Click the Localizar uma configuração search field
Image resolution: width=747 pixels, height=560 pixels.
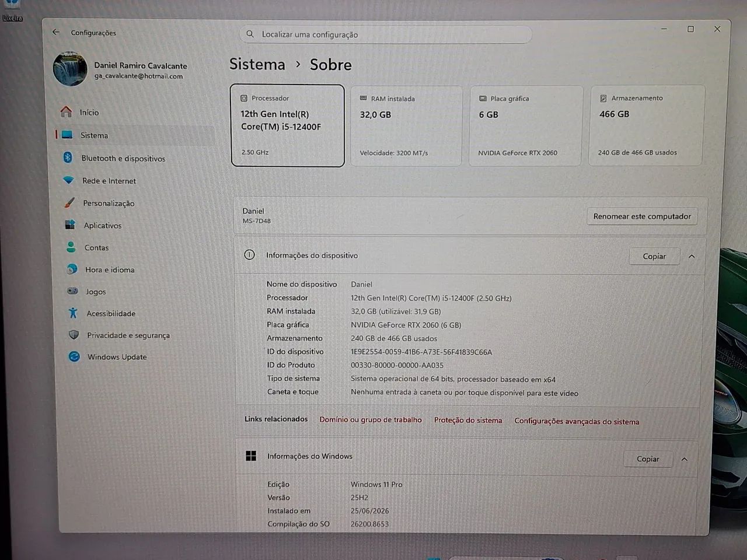(x=386, y=34)
